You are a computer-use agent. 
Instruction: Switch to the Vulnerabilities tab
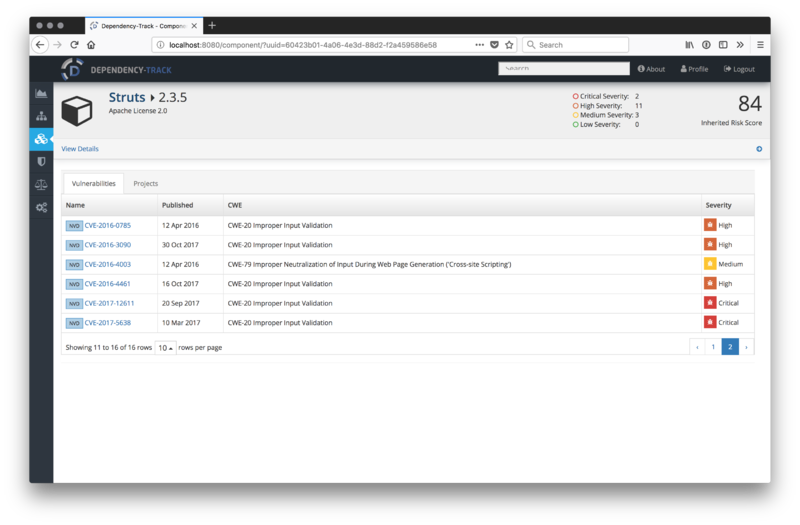coord(93,184)
